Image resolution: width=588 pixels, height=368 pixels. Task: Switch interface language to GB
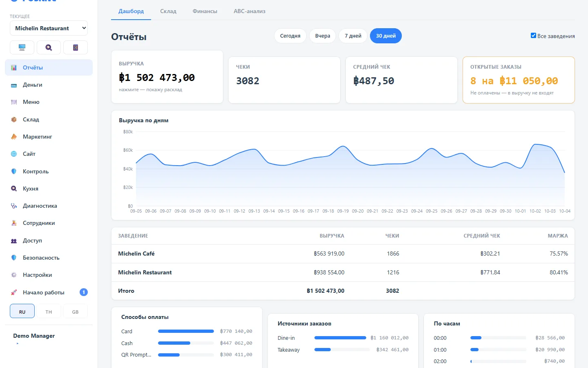(75, 312)
